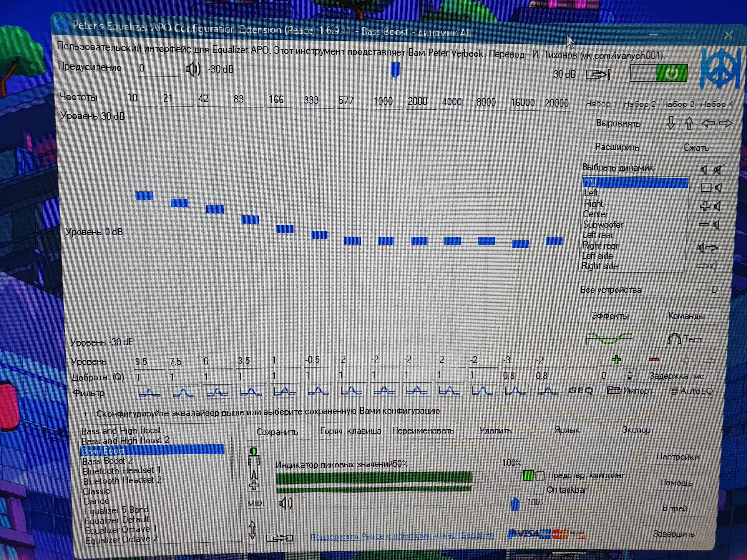Image resolution: width=747 pixels, height=560 pixels.
Task: Click the Импорт button
Action: click(x=630, y=391)
